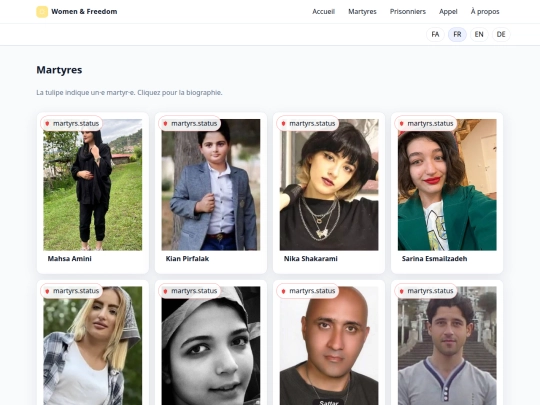Navigate to the Appel page
540x405 pixels.
448,12
